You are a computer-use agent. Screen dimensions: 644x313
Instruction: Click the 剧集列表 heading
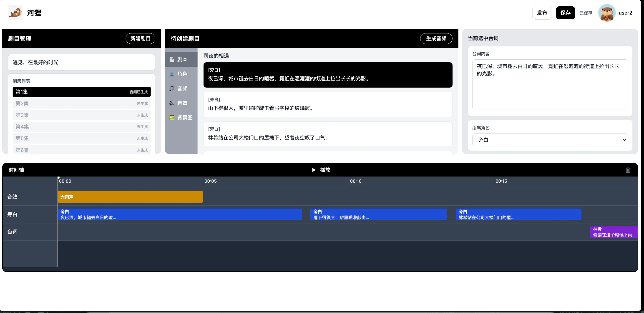click(x=21, y=81)
